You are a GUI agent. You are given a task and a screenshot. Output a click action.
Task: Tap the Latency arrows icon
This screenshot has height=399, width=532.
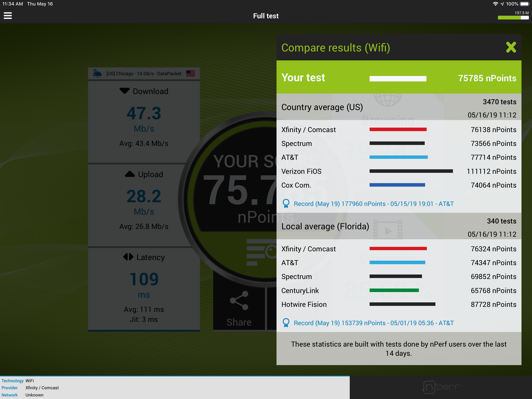click(128, 257)
